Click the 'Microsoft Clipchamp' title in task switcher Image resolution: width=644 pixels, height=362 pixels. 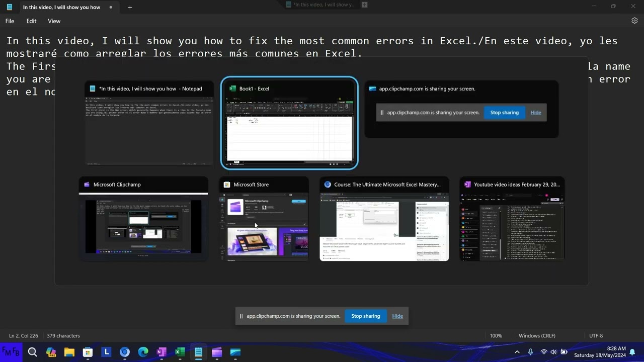117,185
